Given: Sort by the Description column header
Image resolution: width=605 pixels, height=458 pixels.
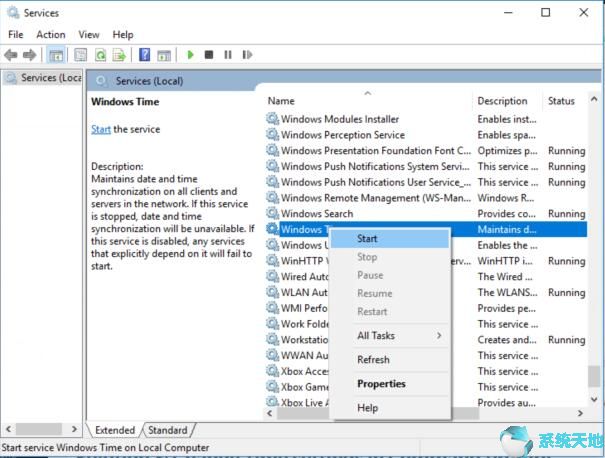Looking at the screenshot, I should (508, 101).
